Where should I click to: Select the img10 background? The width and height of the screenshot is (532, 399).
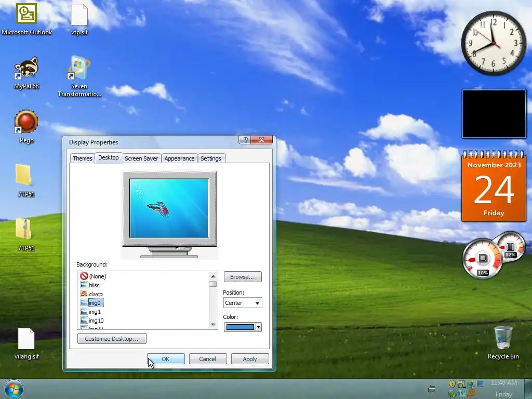click(x=92, y=320)
